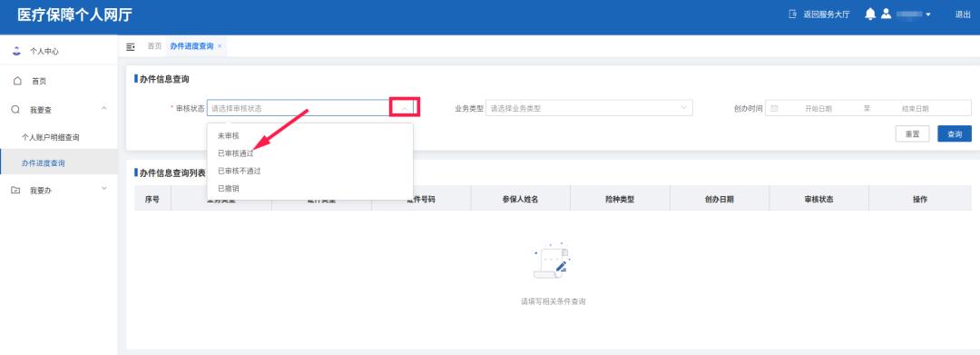The height and width of the screenshot is (355, 980).
Task: Click the 医疗保障个人网厅 site title
Action: click(x=74, y=15)
